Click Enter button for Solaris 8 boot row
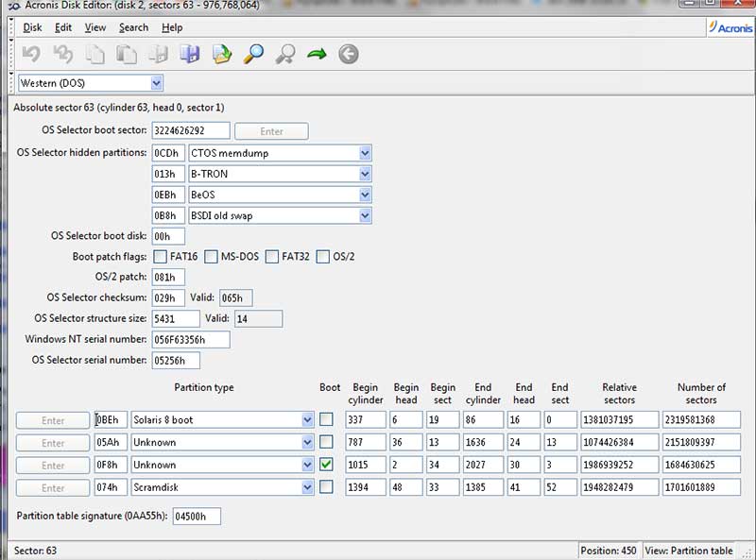The image size is (756, 560). tap(53, 420)
